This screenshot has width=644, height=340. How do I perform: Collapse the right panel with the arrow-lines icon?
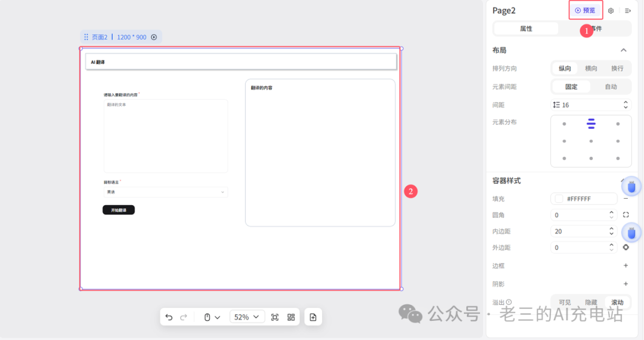tap(627, 11)
